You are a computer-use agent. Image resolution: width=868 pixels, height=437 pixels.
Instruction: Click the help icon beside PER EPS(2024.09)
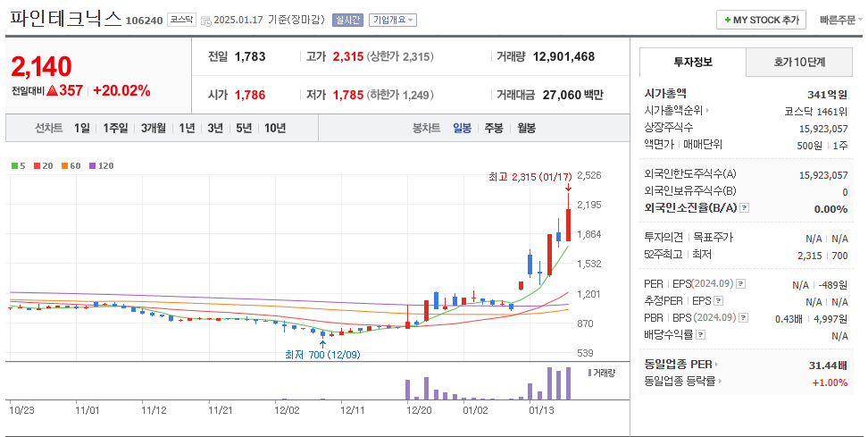point(740,284)
